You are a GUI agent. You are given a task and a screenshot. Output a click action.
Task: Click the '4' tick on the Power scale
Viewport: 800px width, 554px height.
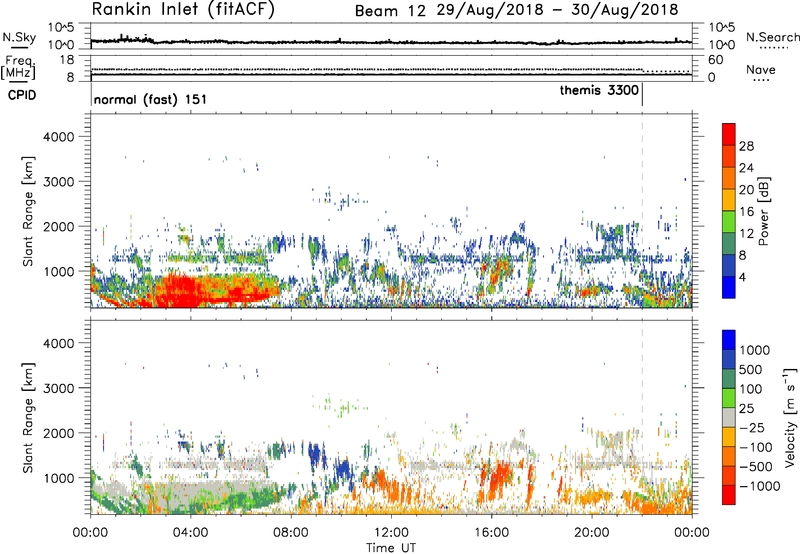[742, 278]
